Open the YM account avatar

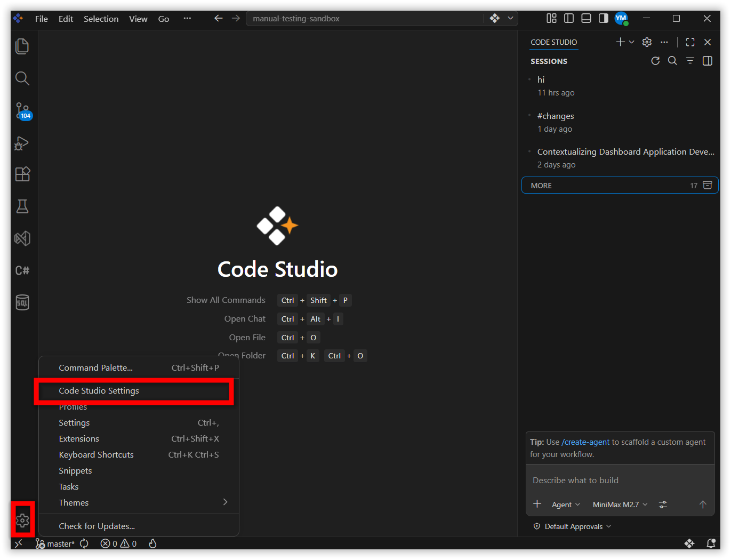point(621,19)
